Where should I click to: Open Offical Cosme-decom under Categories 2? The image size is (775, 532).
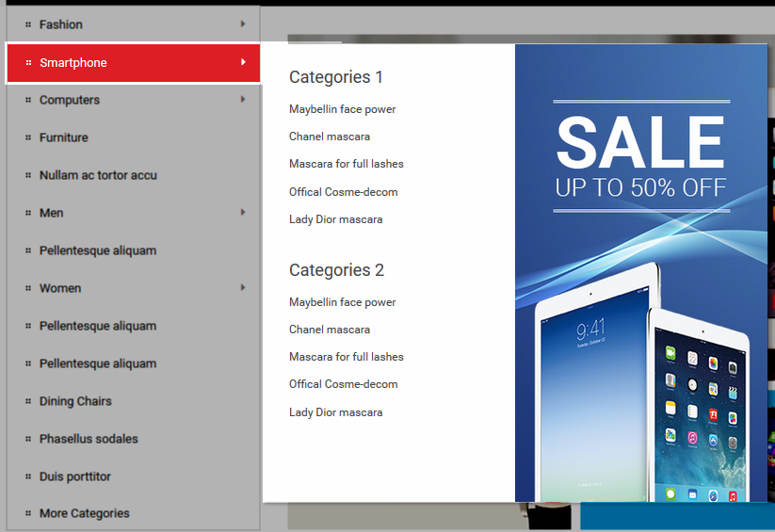pos(344,384)
